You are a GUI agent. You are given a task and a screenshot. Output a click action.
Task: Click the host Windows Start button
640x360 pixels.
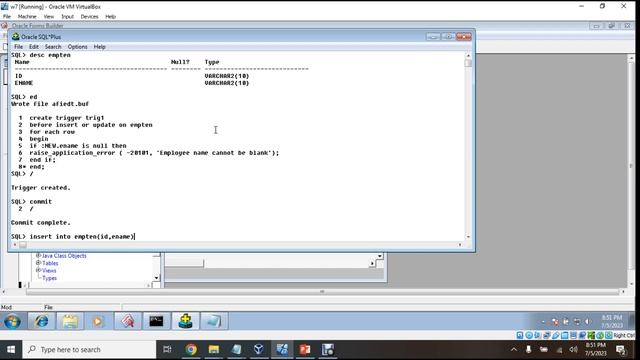[11, 350]
